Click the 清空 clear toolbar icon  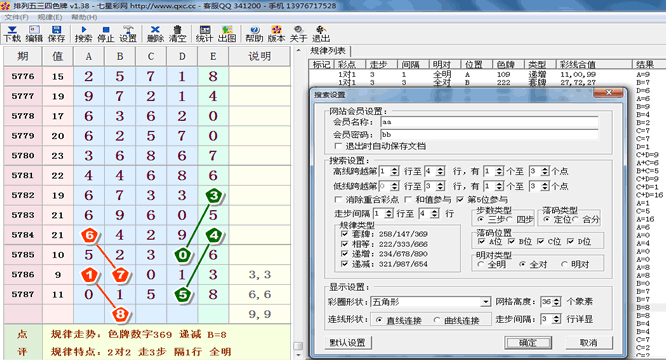tap(178, 34)
